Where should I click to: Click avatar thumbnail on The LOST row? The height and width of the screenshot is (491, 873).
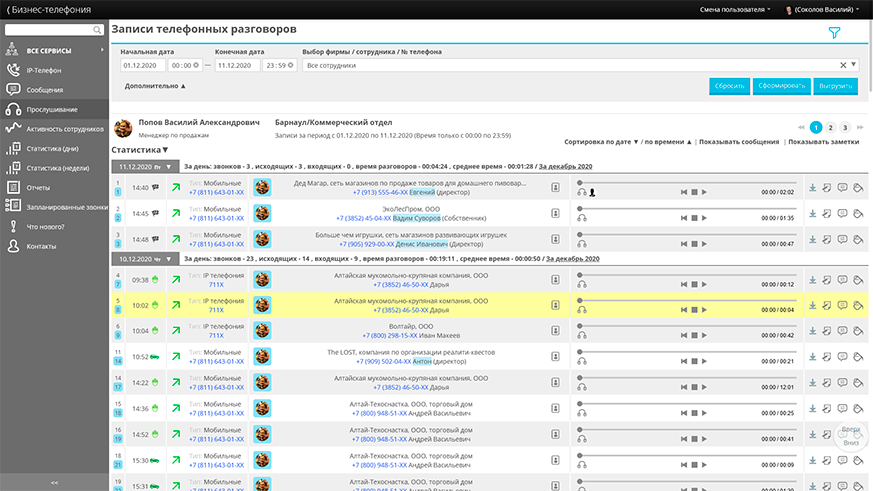pos(262,357)
